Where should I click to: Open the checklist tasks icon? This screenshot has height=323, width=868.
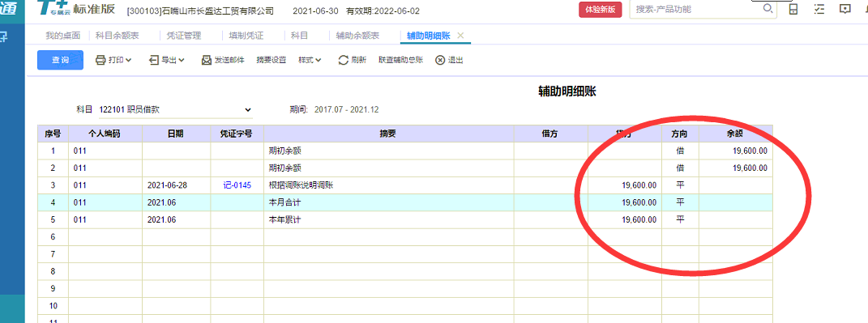[x=820, y=9]
